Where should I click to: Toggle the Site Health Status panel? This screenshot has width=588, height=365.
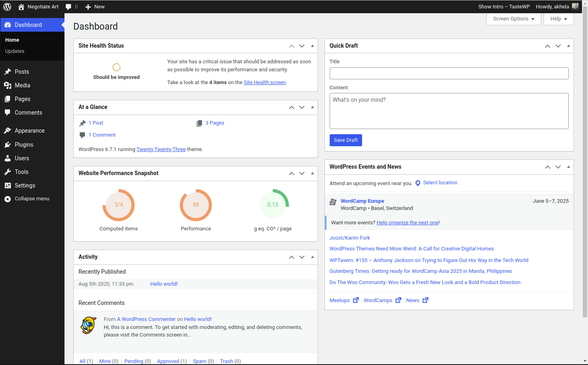coord(312,46)
